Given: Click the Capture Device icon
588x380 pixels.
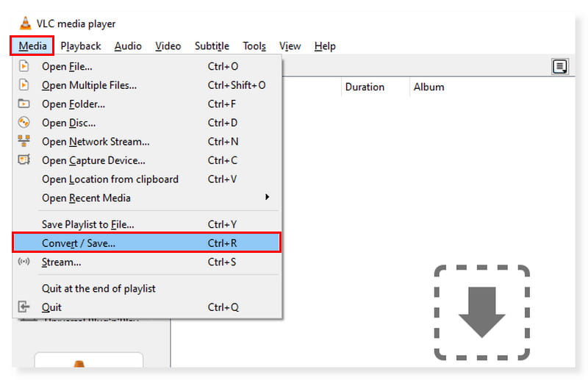Looking at the screenshot, I should tap(24, 159).
